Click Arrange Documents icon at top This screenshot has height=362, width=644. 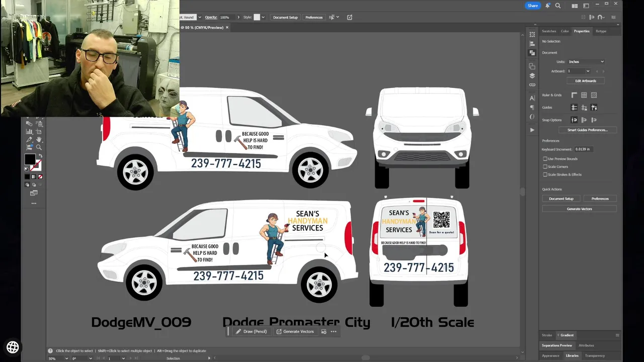[x=575, y=6]
